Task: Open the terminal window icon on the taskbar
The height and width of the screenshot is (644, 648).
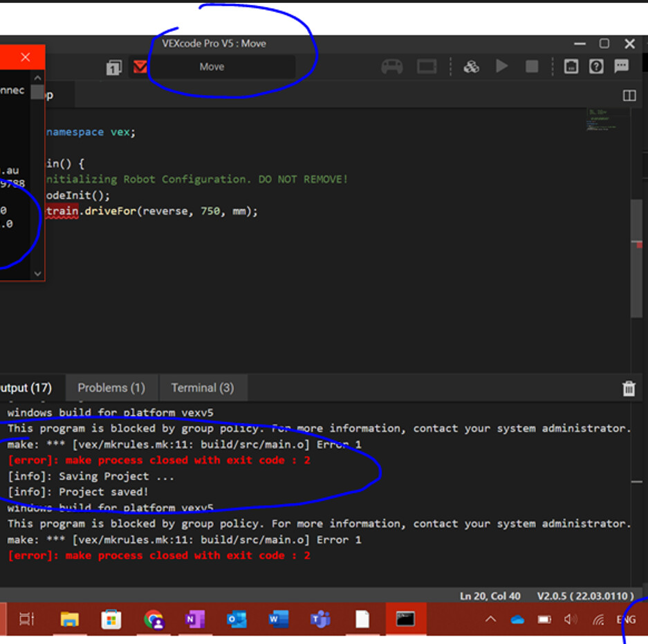Action: [x=405, y=619]
